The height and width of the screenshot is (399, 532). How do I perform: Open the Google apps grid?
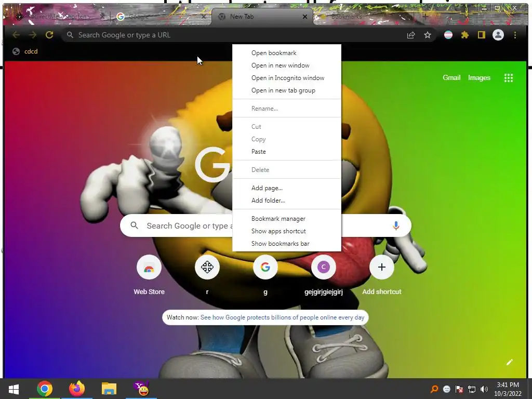[x=508, y=78]
